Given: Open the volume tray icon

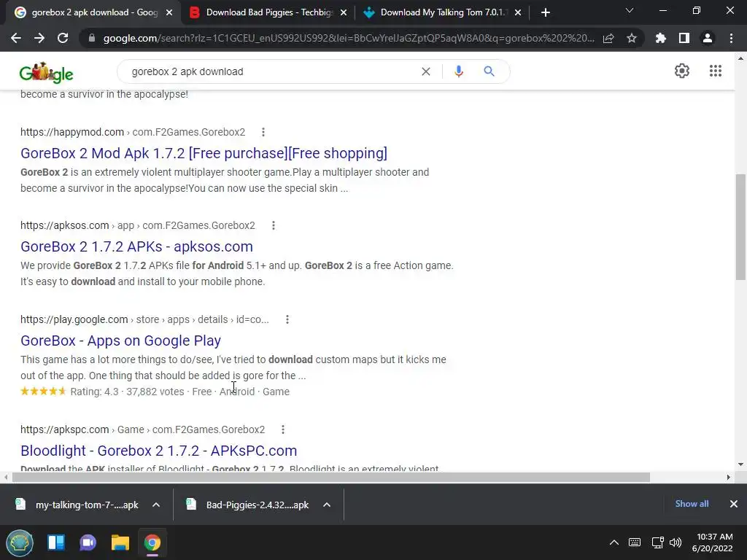Looking at the screenshot, I should pyautogui.click(x=676, y=542).
